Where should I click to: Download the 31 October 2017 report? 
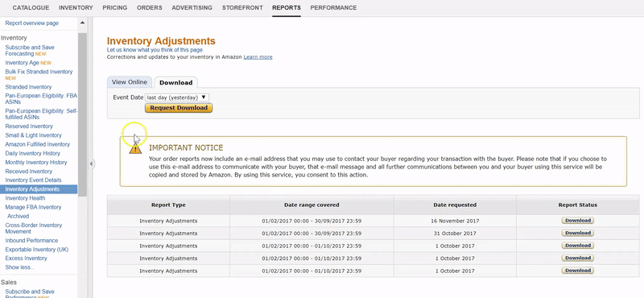[577, 233]
